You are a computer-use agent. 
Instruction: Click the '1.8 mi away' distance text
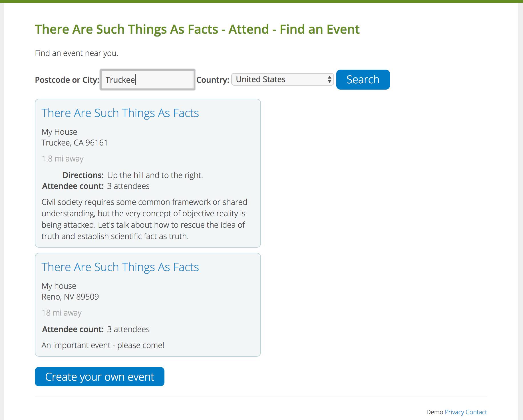click(x=63, y=159)
